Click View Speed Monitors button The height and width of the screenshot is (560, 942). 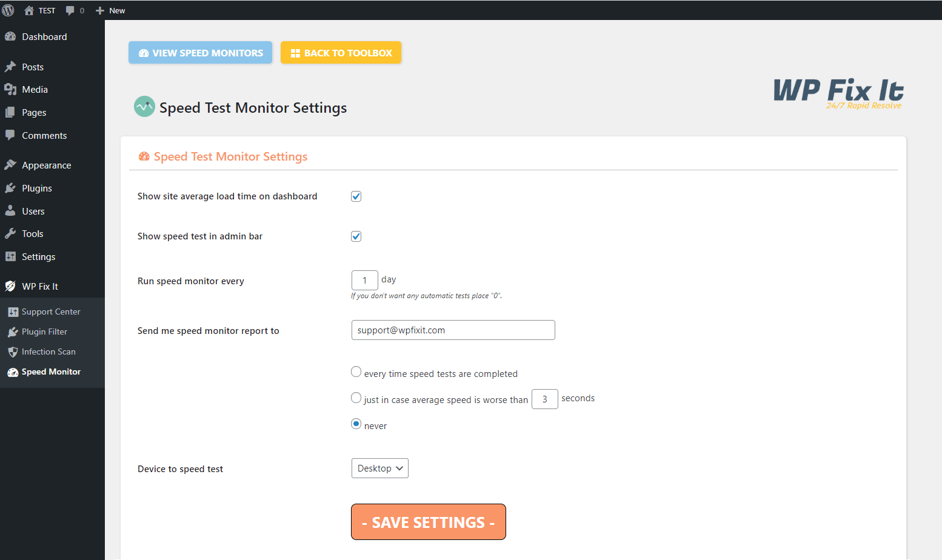(200, 53)
